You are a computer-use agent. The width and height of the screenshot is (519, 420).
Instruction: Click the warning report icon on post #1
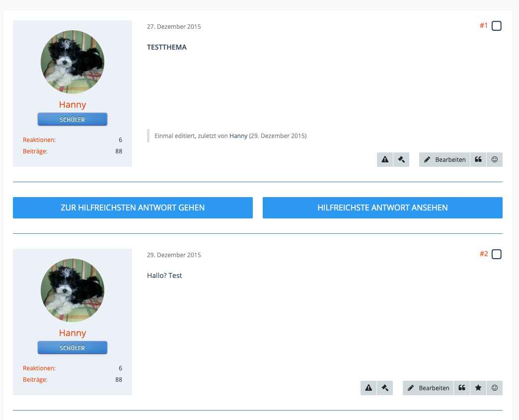pos(384,160)
